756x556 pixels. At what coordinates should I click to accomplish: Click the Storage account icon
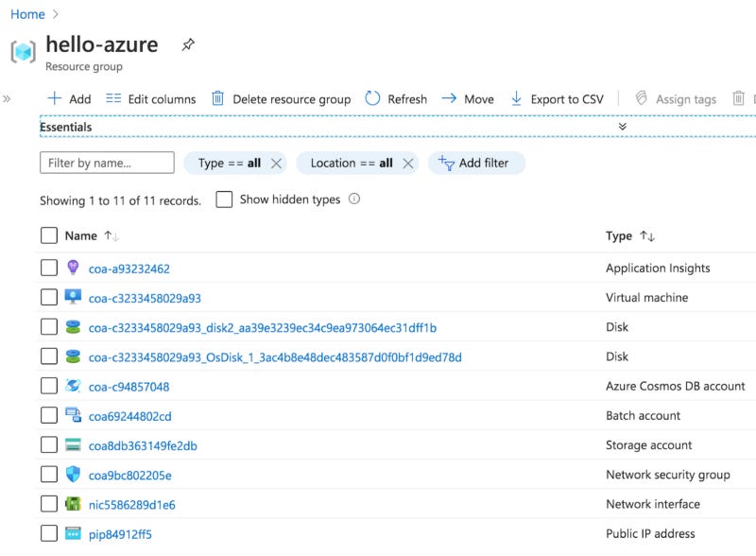(x=73, y=444)
